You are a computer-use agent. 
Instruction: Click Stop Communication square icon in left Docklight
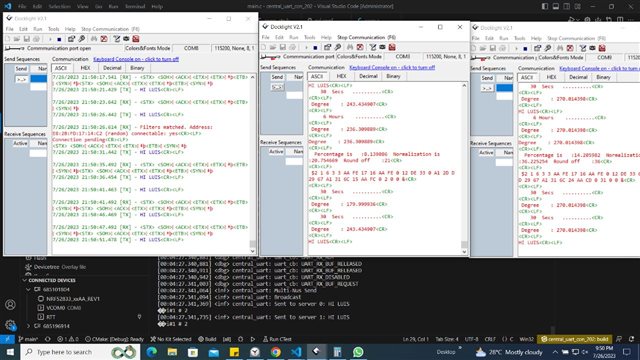59,39
